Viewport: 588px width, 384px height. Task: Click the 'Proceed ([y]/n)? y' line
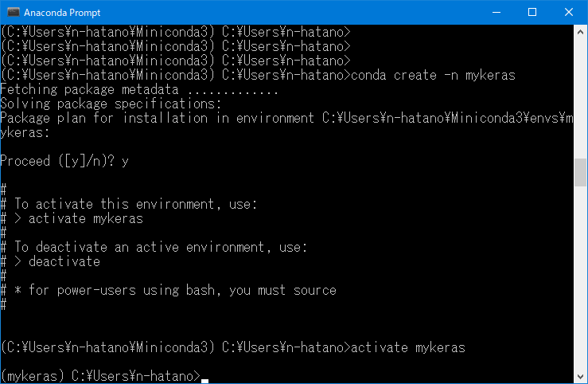(64, 162)
